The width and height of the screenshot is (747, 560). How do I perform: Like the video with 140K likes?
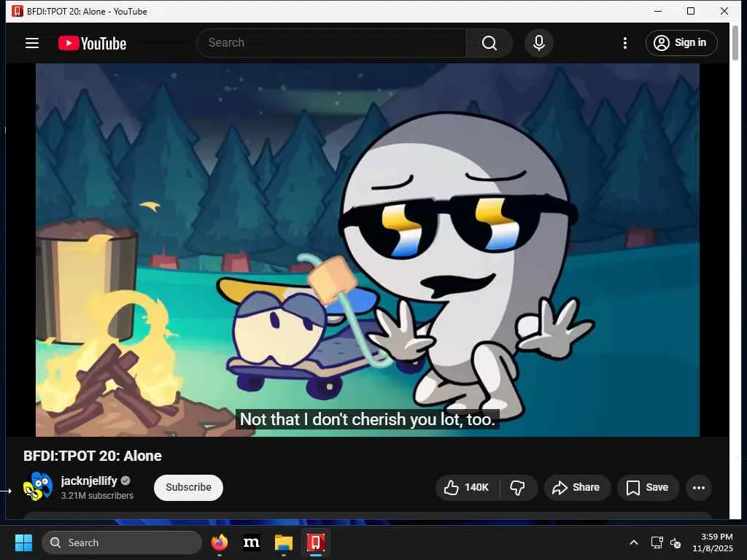[467, 487]
